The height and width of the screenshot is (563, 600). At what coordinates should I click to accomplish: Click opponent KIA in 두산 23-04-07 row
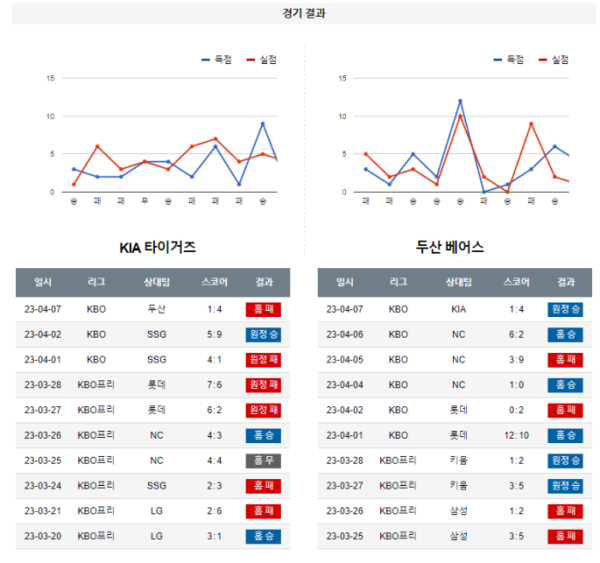click(458, 309)
